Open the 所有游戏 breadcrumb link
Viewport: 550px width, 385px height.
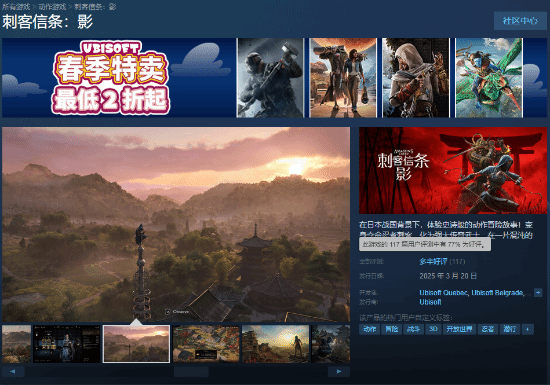(16, 7)
